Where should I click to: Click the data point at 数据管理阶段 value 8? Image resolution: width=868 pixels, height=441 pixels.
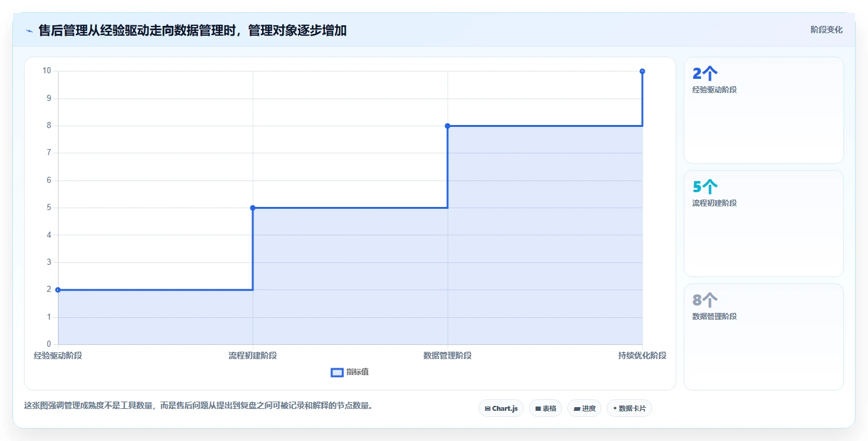(448, 126)
